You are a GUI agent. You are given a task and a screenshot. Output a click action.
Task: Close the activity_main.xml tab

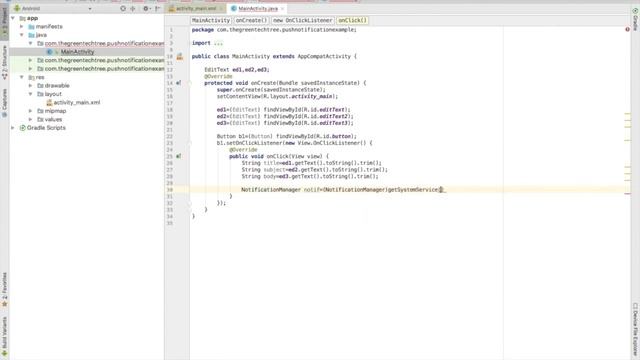click(222, 8)
